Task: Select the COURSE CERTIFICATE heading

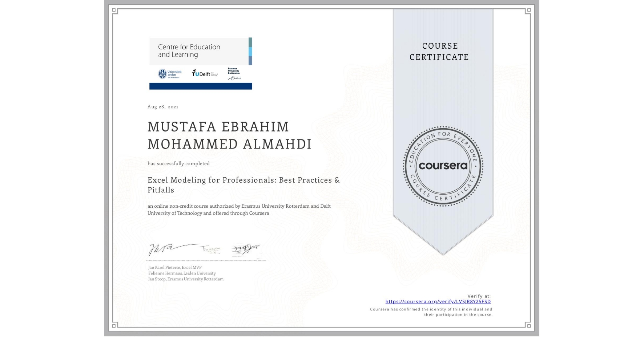Action: coord(439,52)
